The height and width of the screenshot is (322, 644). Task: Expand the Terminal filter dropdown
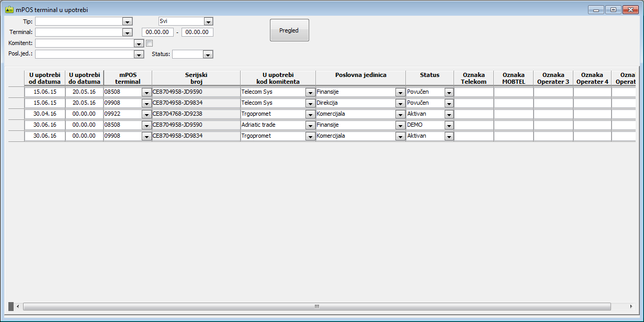(127, 32)
